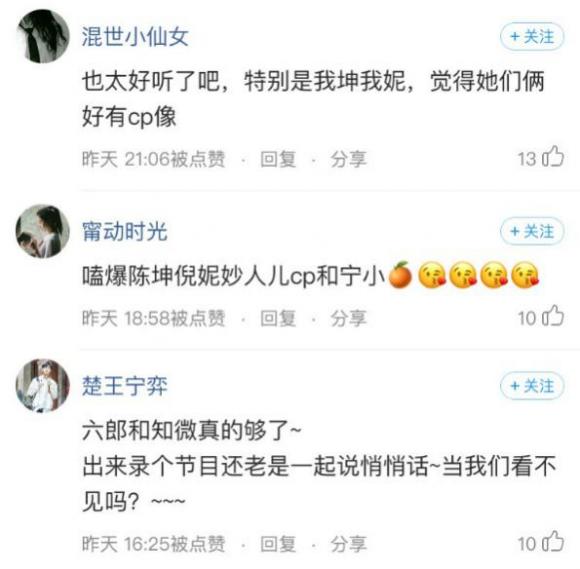Share 混世小仙女's comment
Viewport: 580px width, 569px height.
(348, 159)
